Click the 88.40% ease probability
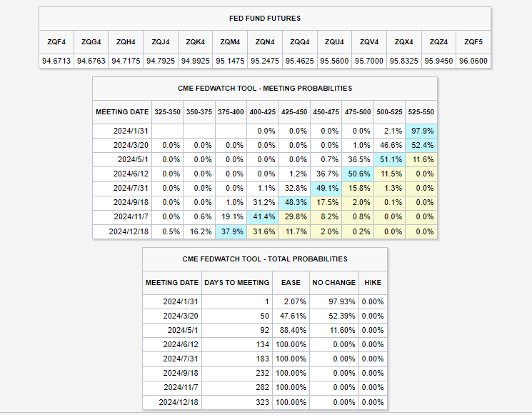This screenshot has width=532, height=415. tap(293, 330)
